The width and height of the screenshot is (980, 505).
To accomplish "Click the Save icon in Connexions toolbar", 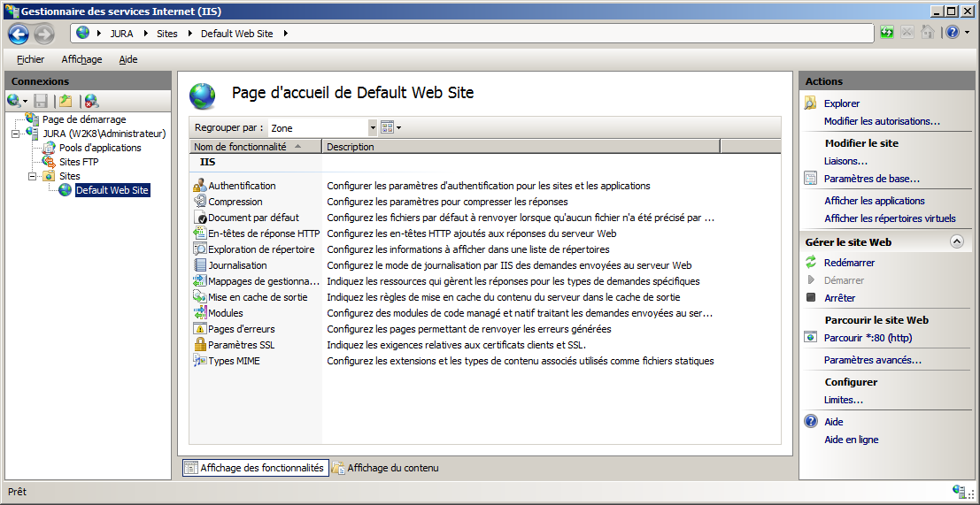I will pos(41,101).
